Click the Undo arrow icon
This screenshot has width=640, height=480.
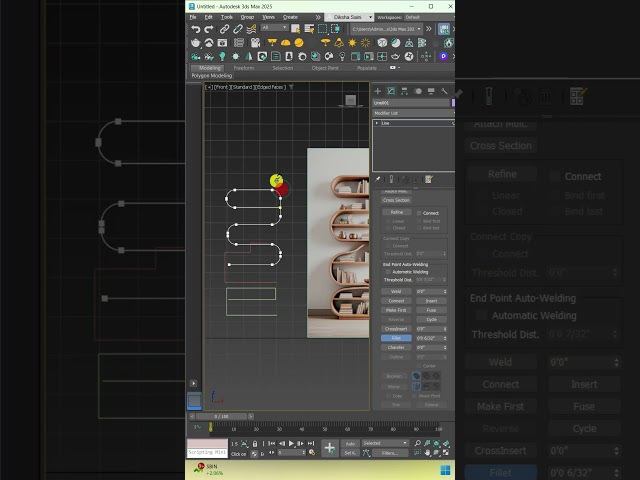[x=196, y=29]
